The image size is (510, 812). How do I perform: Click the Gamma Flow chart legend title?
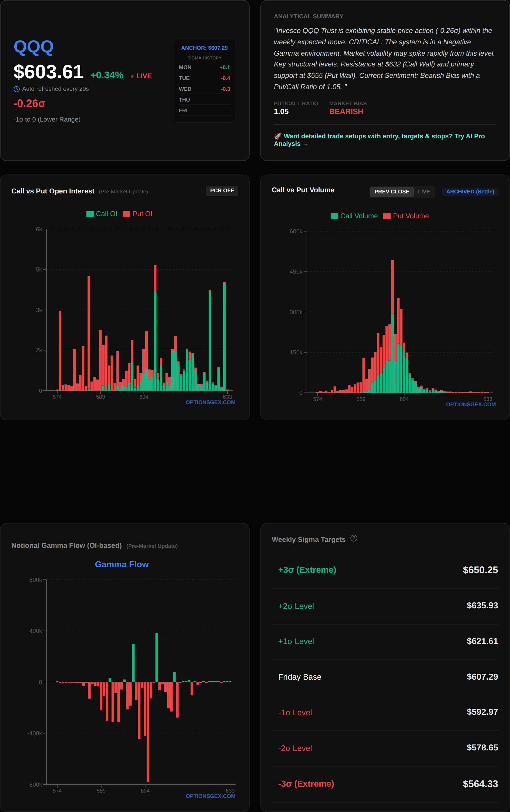click(122, 565)
